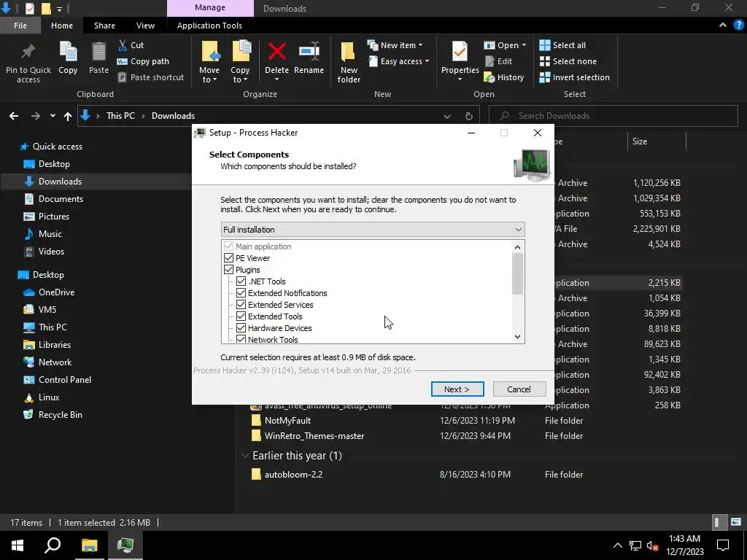Expand New item dropdown
The width and height of the screenshot is (747, 560).
click(420, 45)
